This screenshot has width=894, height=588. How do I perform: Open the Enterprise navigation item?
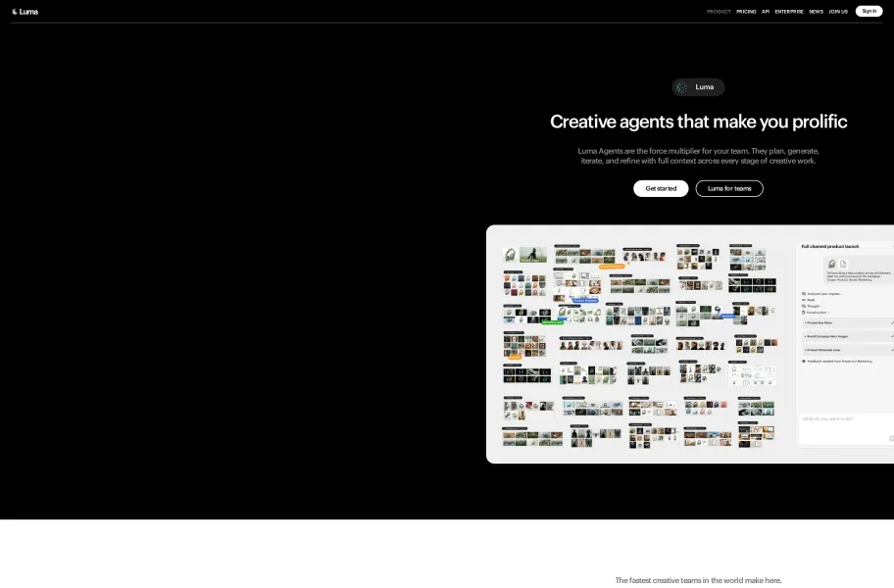(789, 12)
